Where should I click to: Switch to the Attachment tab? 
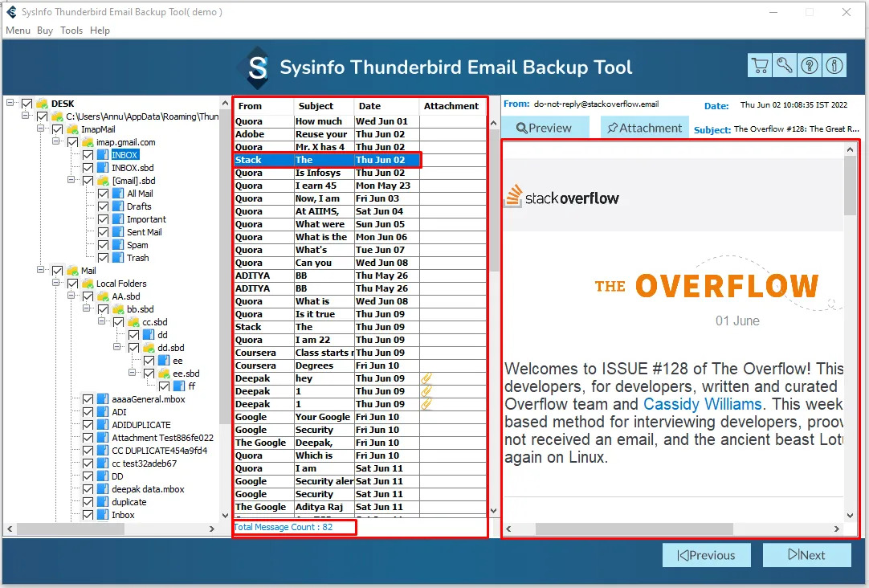(645, 128)
